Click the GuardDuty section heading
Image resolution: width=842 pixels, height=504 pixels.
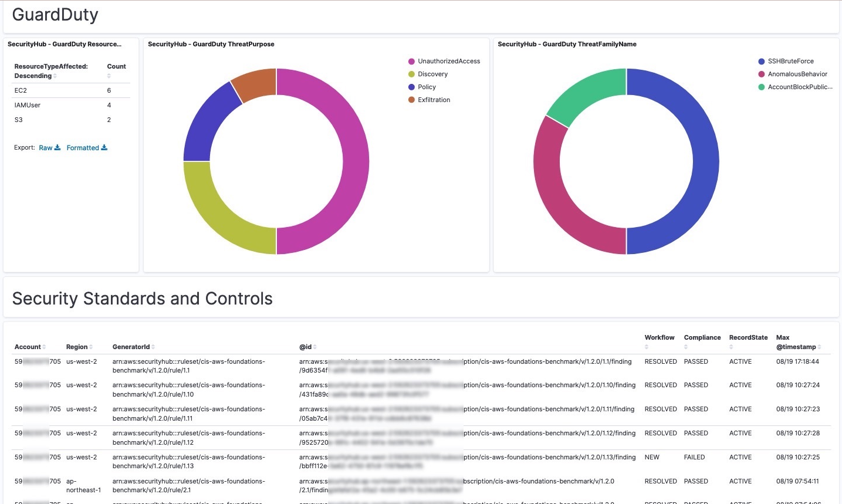[x=55, y=15]
